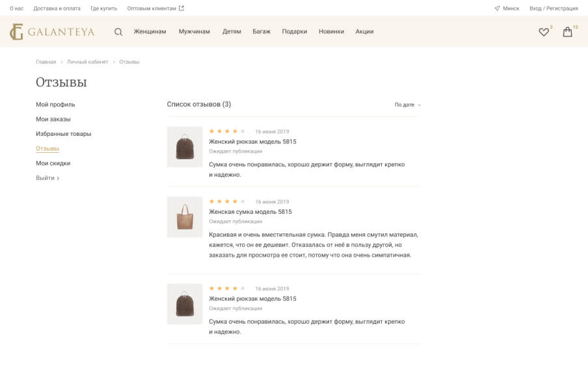Click the star rating of the first review

(x=227, y=131)
